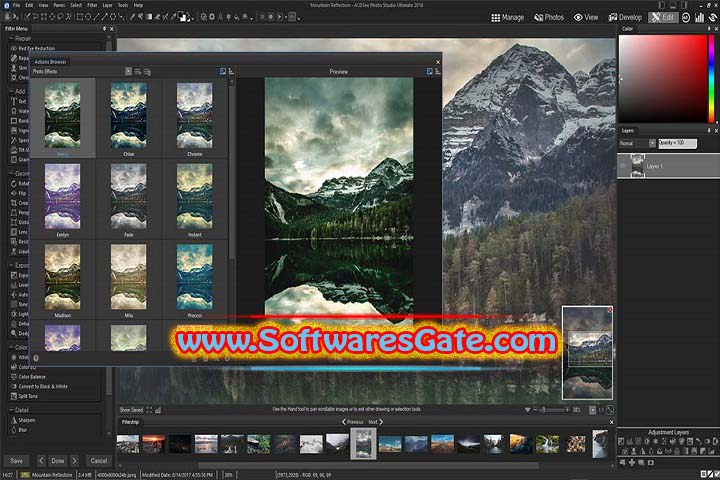720x480 pixels.
Task: Pick a hue on the vertical color strip
Action: pyautogui.click(x=711, y=78)
